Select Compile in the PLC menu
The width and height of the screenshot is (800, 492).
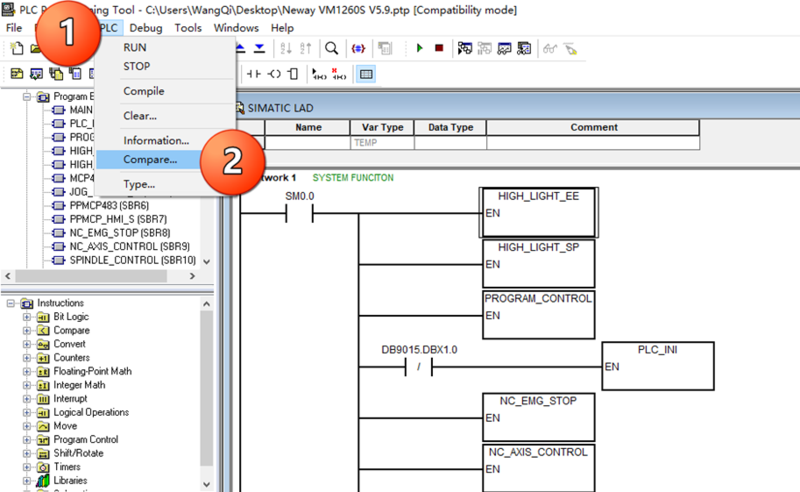click(144, 91)
